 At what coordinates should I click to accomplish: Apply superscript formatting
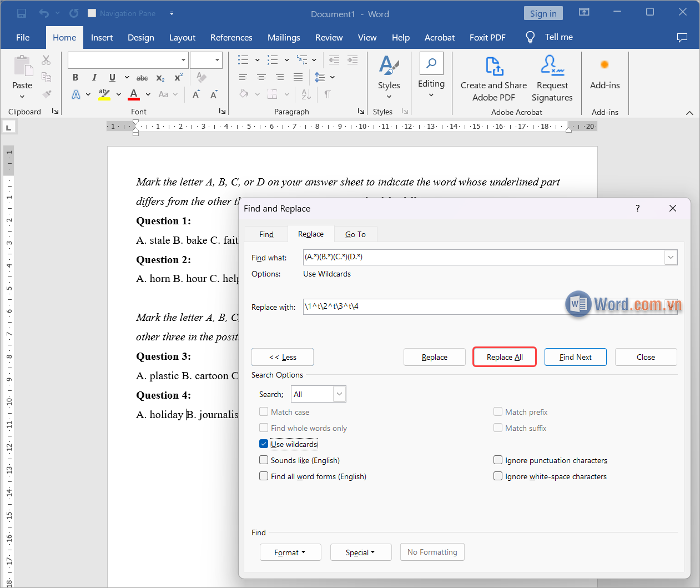coord(178,78)
